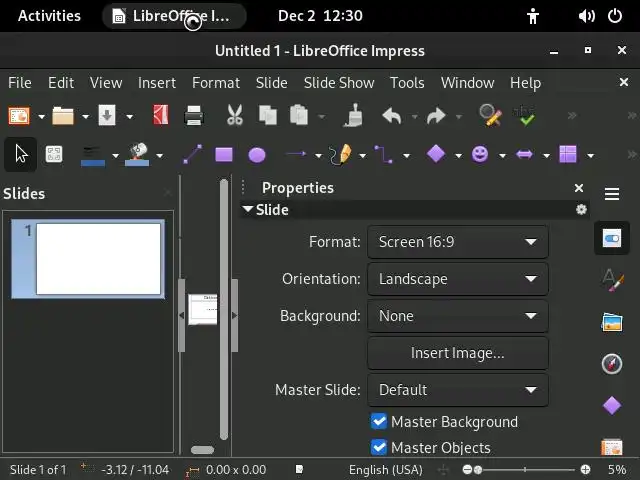Click the Fill Color bucket icon

point(137,155)
